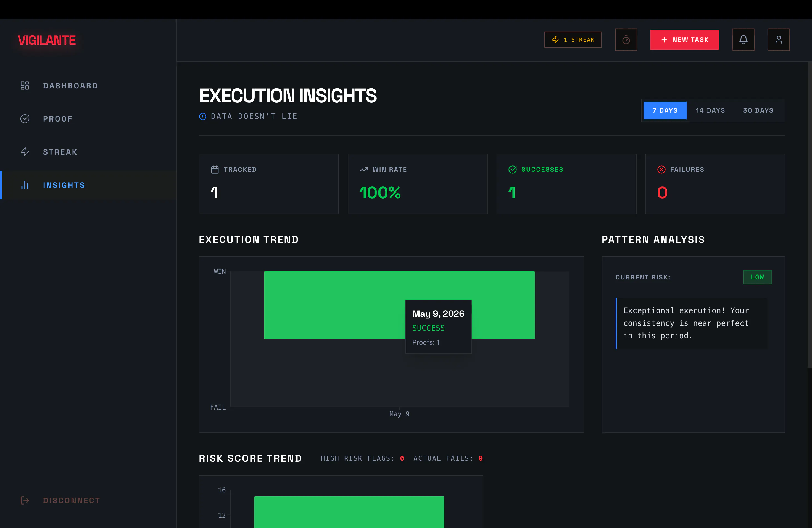Image resolution: width=812 pixels, height=528 pixels.
Task: Click the 1 Streak badge text
Action: coord(579,40)
